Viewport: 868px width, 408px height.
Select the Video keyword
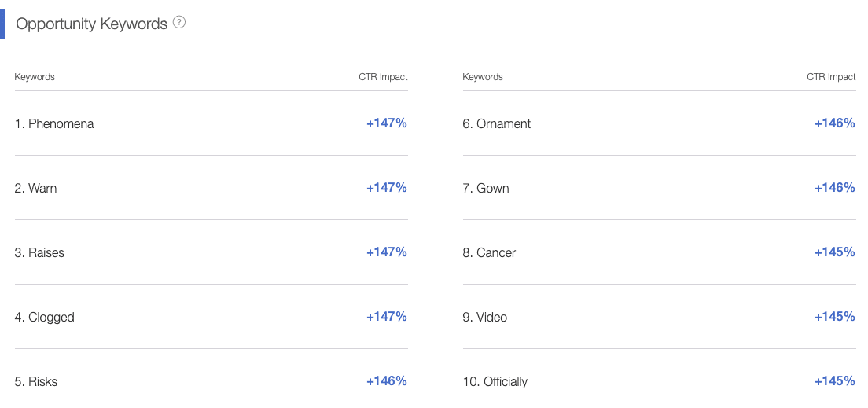(485, 318)
